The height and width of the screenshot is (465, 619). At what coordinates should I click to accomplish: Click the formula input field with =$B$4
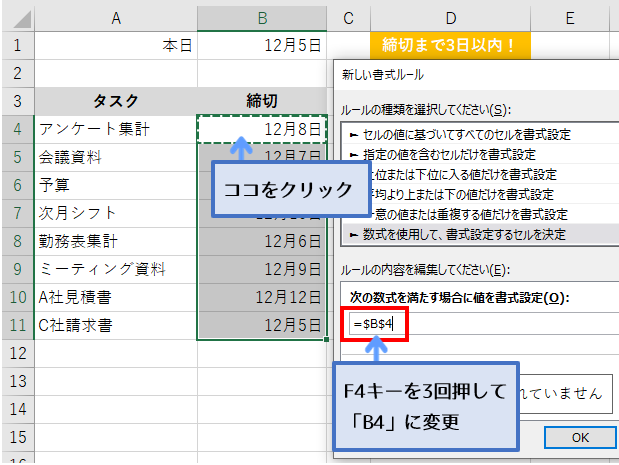pos(484,324)
